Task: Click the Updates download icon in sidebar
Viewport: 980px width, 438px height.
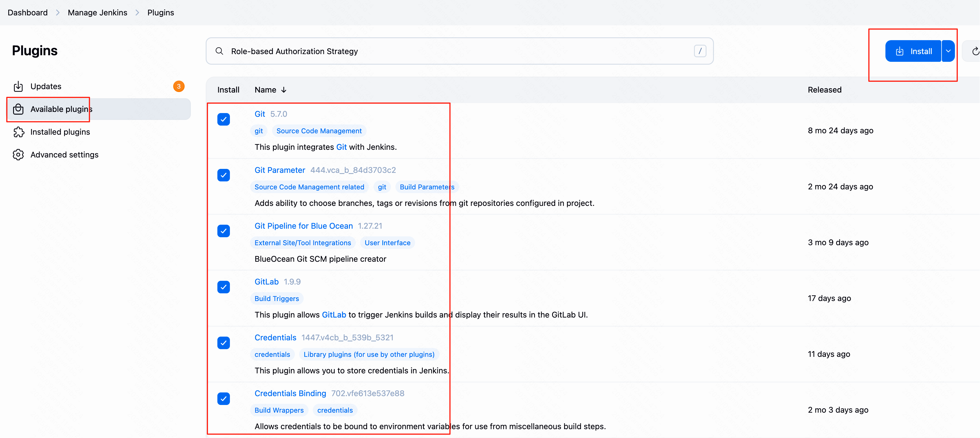Action: click(x=18, y=87)
